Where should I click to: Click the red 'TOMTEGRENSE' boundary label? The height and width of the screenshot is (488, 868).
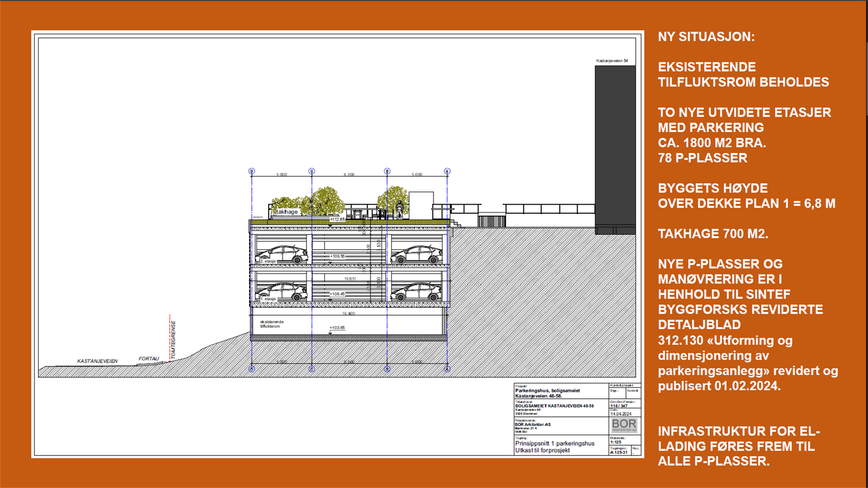pyautogui.click(x=173, y=340)
